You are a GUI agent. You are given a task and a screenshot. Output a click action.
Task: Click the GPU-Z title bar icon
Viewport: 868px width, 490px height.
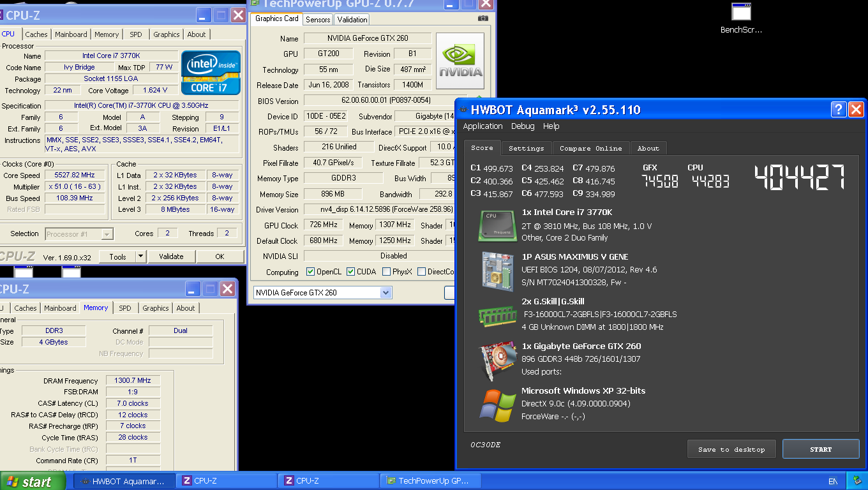255,3
